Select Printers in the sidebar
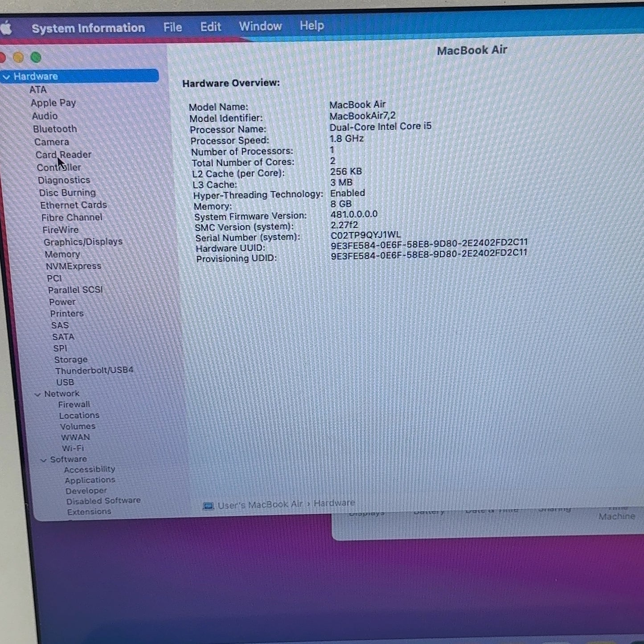This screenshot has width=644, height=644. click(x=67, y=313)
